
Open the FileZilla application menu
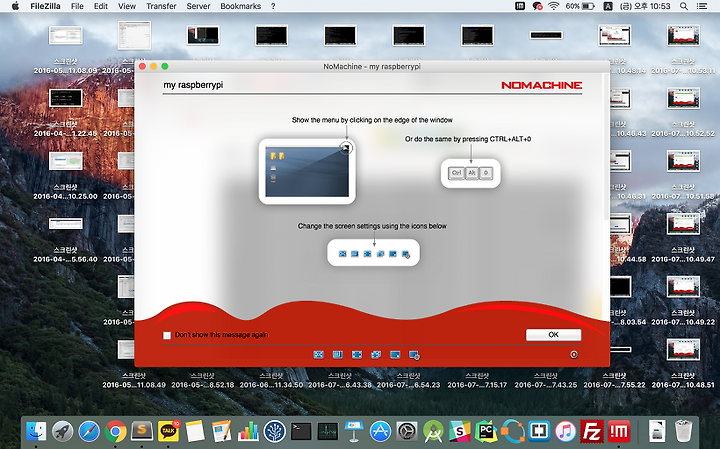coord(45,6)
